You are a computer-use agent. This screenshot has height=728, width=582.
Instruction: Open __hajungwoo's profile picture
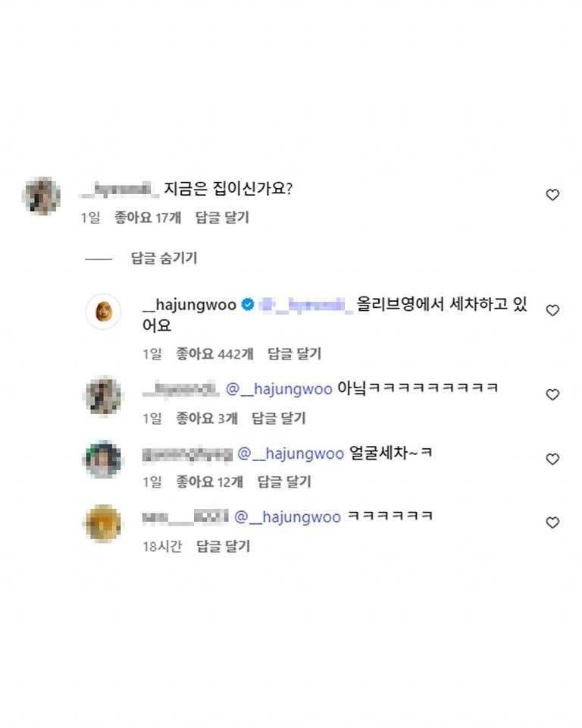103,311
